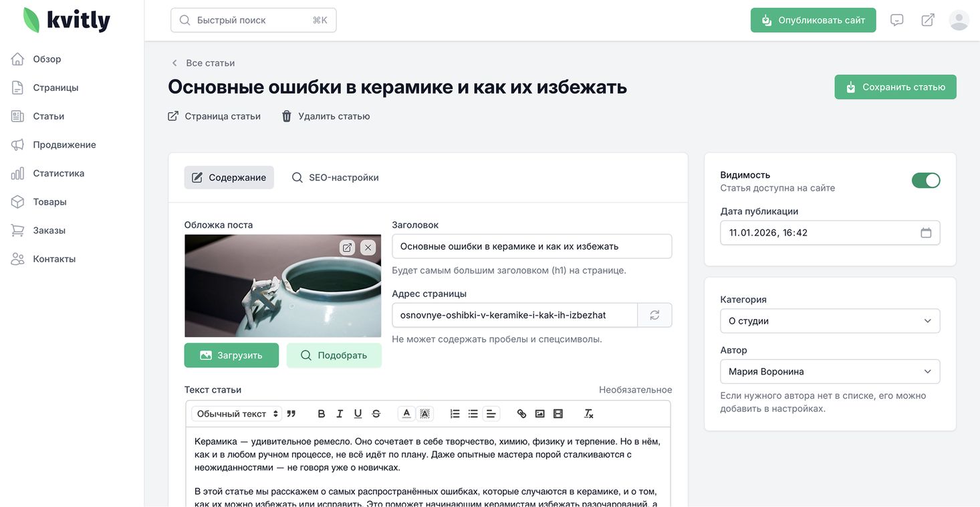Viewport: 980px width, 507px height.
Task: Apply blockquote formatting
Action: coord(291,414)
